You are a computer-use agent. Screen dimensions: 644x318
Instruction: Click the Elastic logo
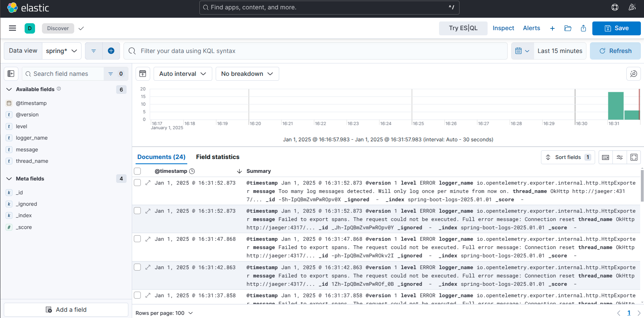click(28, 8)
